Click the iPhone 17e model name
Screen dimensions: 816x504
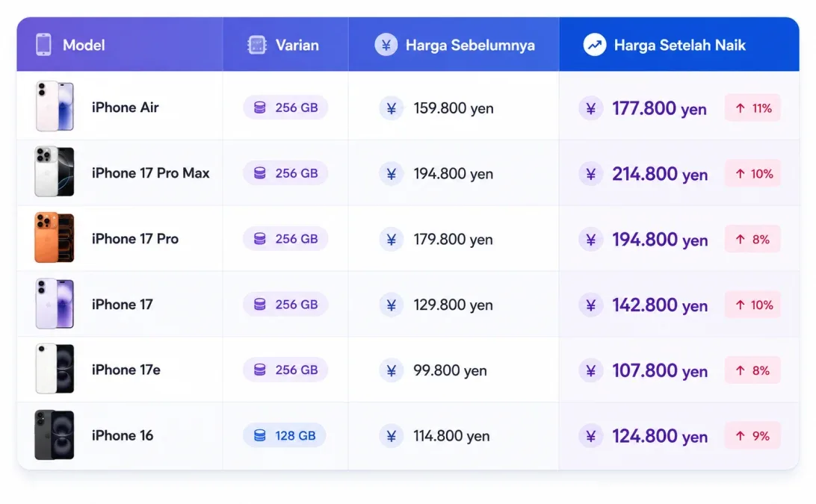[x=126, y=370]
